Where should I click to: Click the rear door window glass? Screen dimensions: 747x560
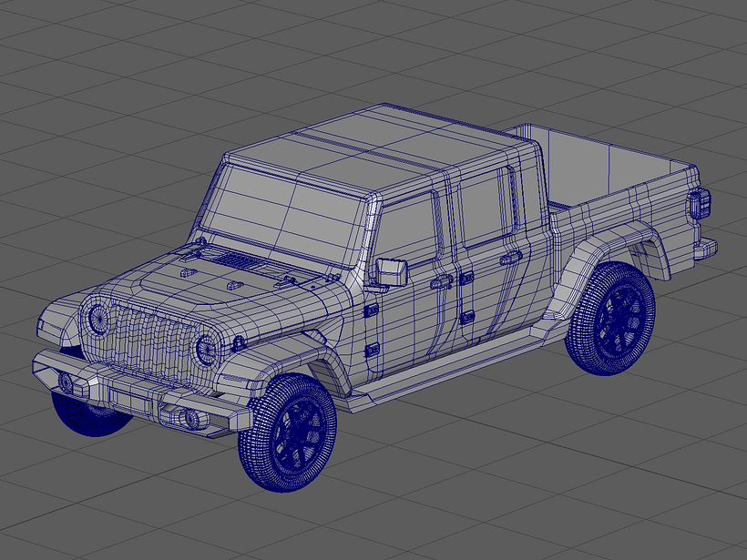pos(484,209)
